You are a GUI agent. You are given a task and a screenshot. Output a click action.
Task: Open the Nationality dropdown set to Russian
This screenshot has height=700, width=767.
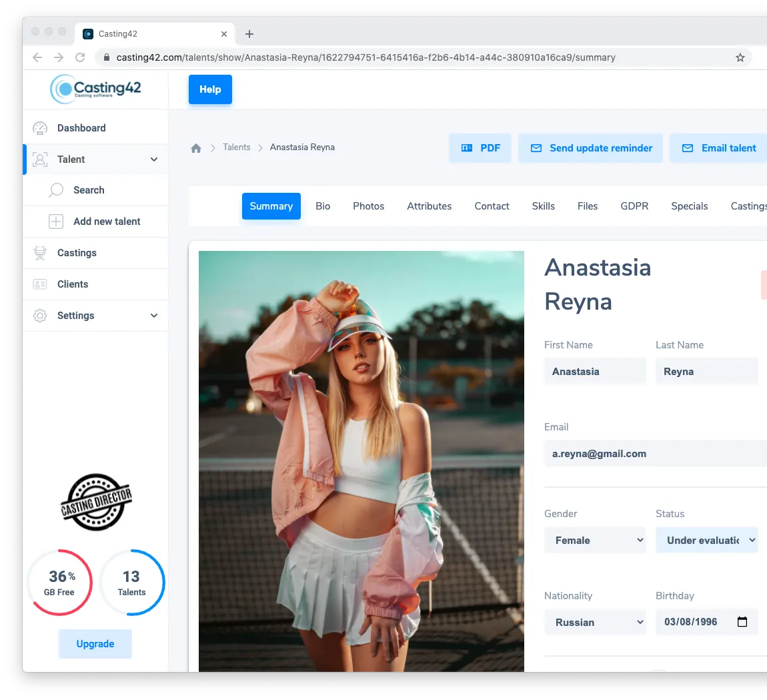click(x=595, y=621)
